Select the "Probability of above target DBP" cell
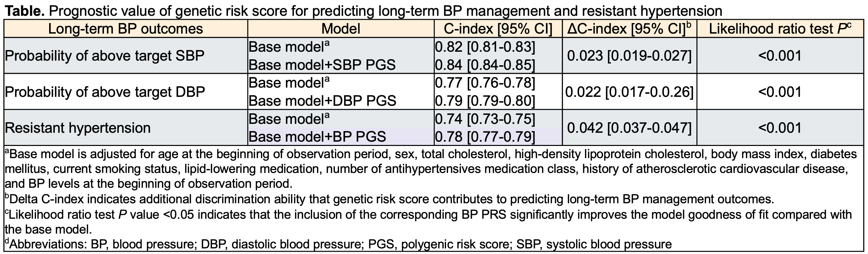868x254 pixels. click(105, 92)
